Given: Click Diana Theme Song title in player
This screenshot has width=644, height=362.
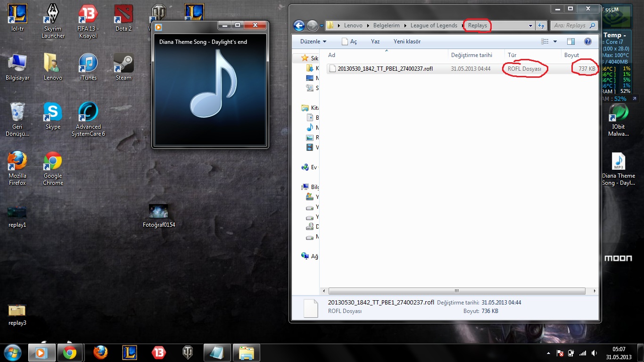Looking at the screenshot, I should (x=203, y=42).
